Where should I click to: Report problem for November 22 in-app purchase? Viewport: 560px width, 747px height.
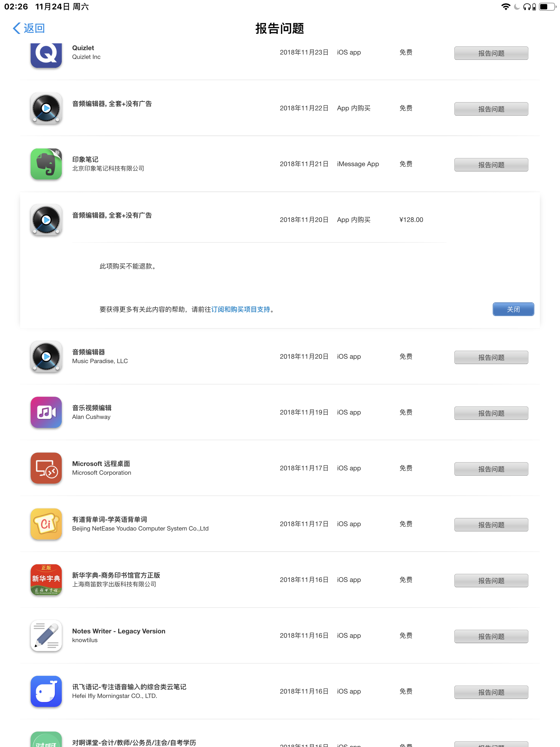491,109
